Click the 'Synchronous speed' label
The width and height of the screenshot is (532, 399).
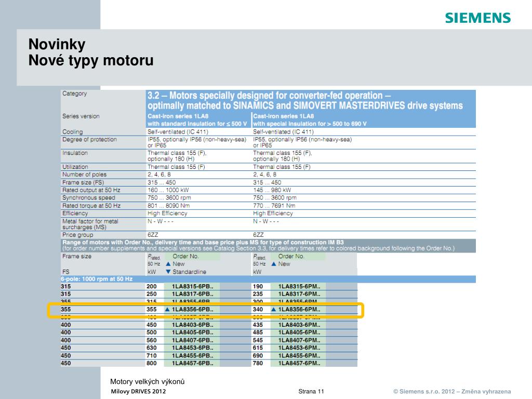tap(89, 197)
